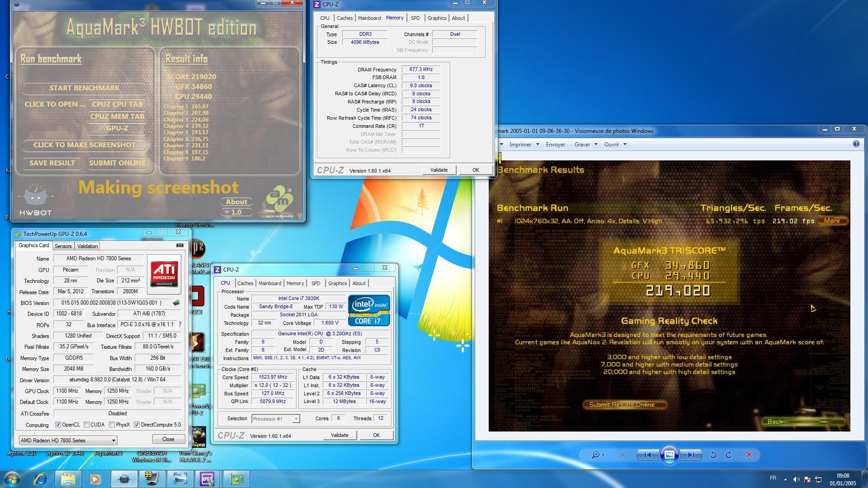Show hidden tray icons arrow
This screenshot has height=488, width=868.
(x=785, y=479)
